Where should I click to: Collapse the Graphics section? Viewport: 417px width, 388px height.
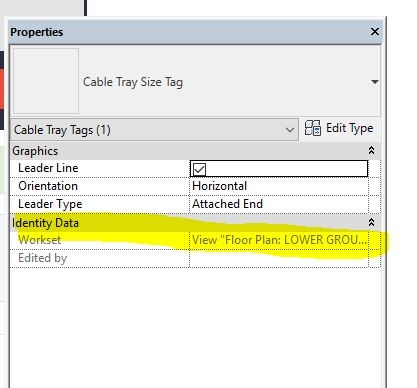tap(371, 150)
